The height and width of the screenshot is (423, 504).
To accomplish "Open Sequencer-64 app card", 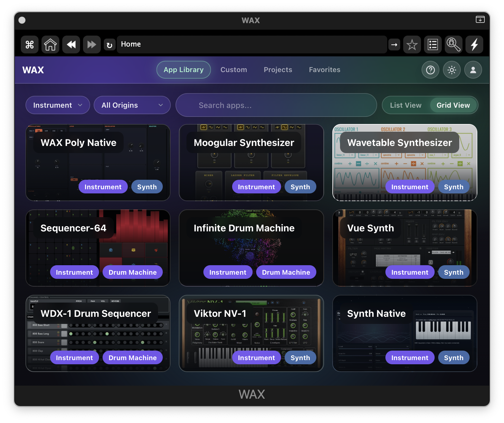I will pos(98,248).
